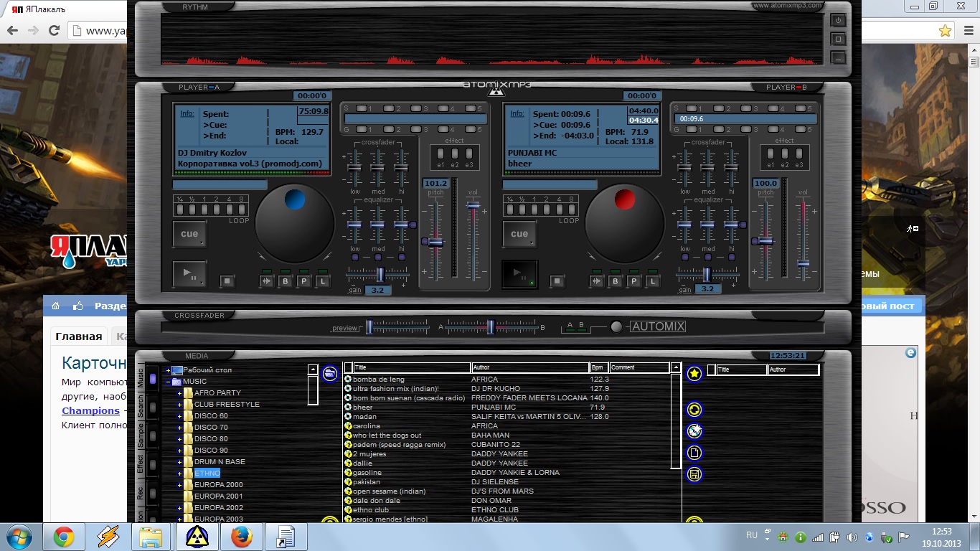This screenshot has height=551, width=980.
Task: Enable the 8-beat loop button on Player A
Action: [241, 210]
